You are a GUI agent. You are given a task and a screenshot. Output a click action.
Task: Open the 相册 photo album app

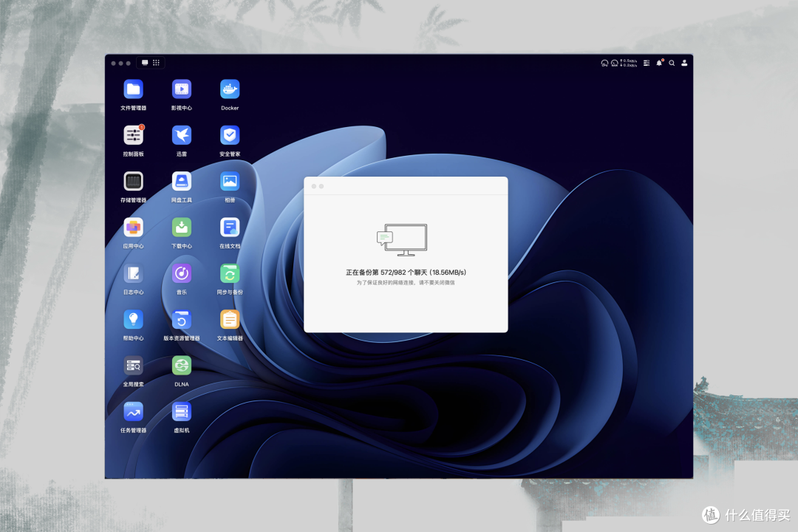pos(230,181)
